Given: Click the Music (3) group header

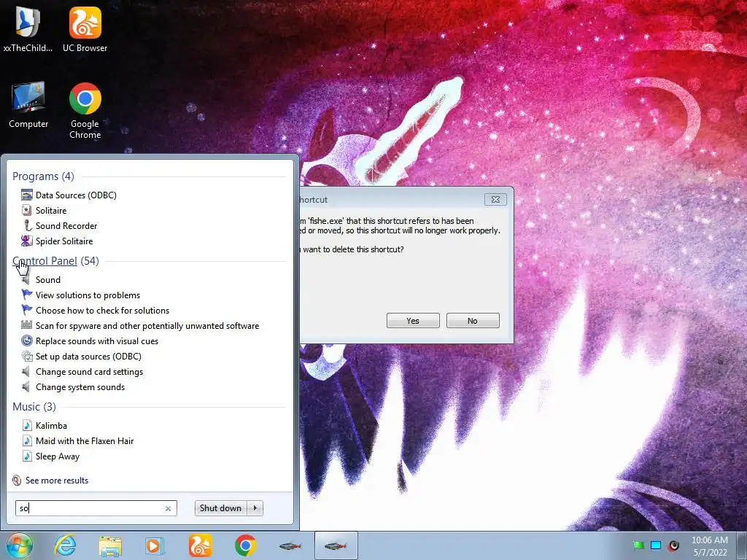Looking at the screenshot, I should [34, 407].
